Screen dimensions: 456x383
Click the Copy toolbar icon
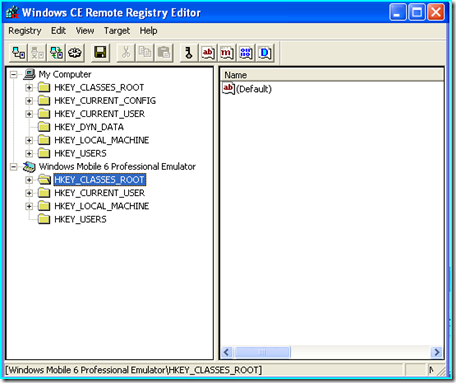145,53
